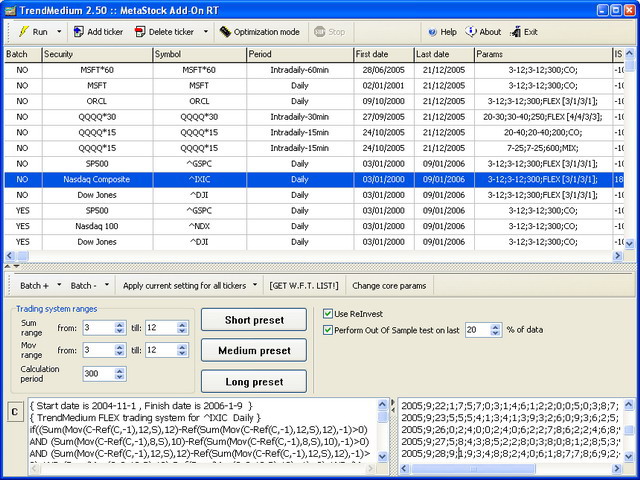Image resolution: width=640 pixels, height=480 pixels.
Task: Click the Run lightning bolt icon
Action: click(x=24, y=31)
